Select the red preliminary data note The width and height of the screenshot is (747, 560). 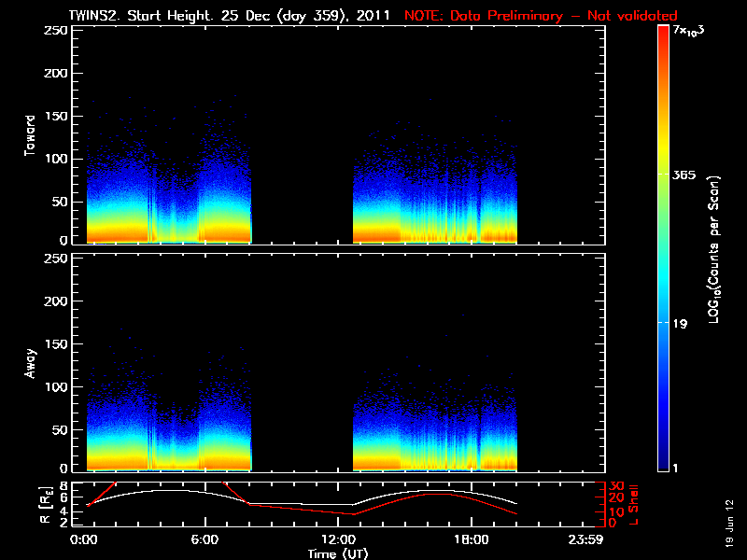(541, 16)
